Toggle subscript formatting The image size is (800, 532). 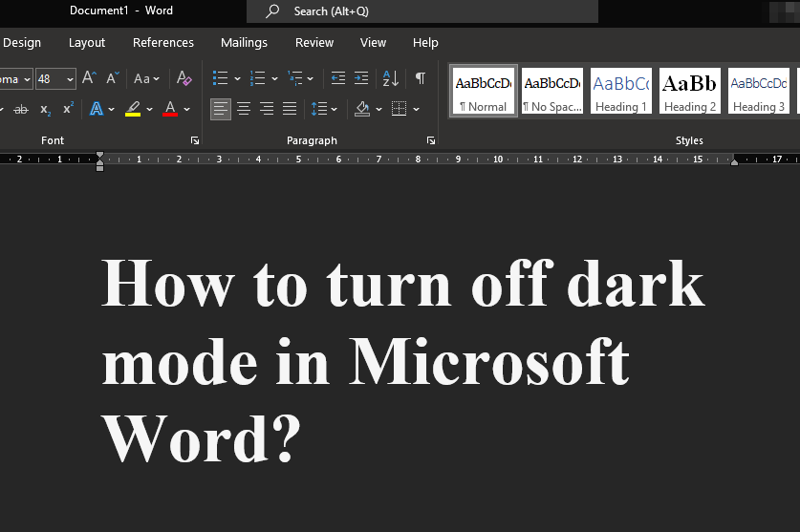46,109
